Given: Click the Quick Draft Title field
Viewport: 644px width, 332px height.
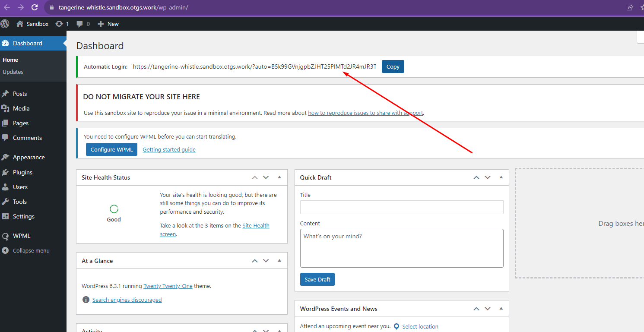Looking at the screenshot, I should point(402,207).
